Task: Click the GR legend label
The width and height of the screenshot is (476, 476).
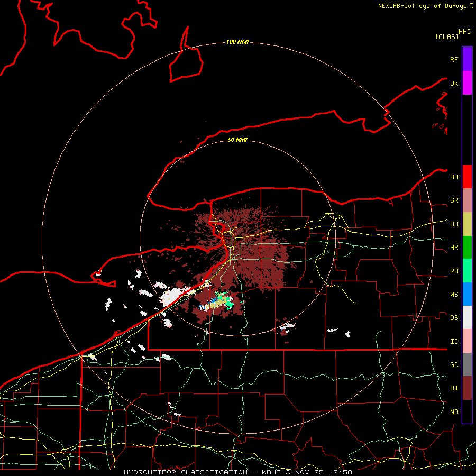Action: click(454, 200)
